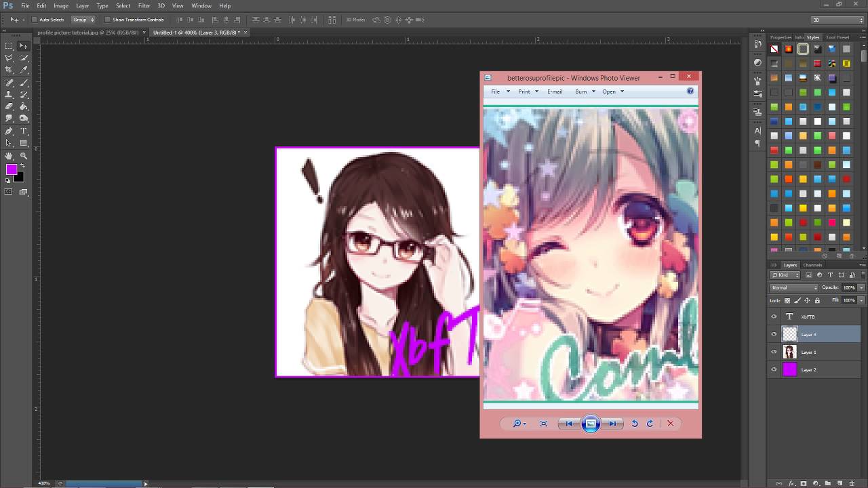
Task: Open the layer filter Kind dropdown
Action: 785,274
